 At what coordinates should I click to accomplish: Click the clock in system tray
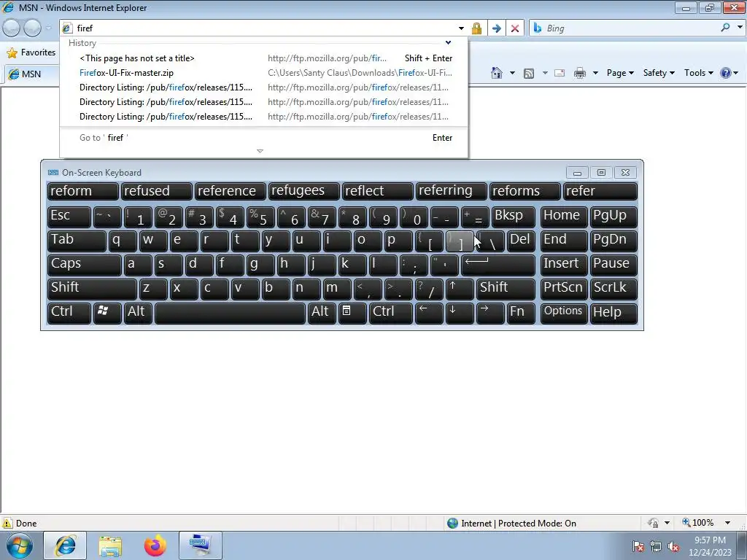click(x=709, y=546)
